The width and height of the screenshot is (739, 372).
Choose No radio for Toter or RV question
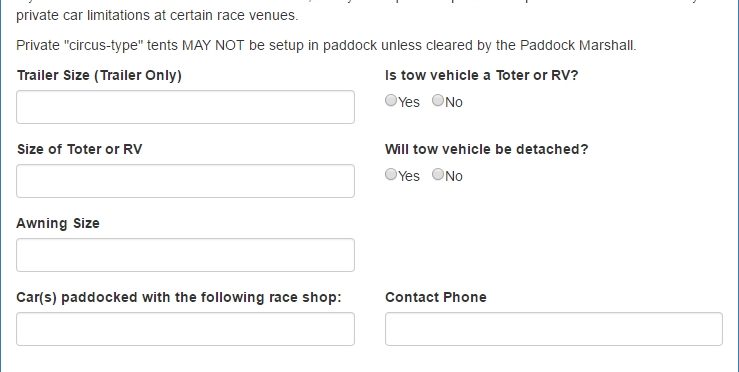(438, 100)
